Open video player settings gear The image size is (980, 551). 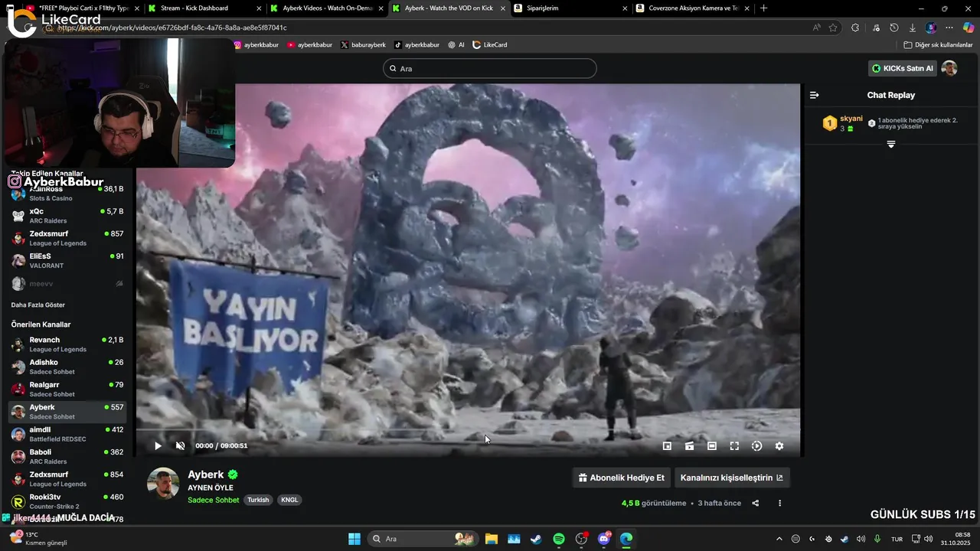pyautogui.click(x=779, y=446)
